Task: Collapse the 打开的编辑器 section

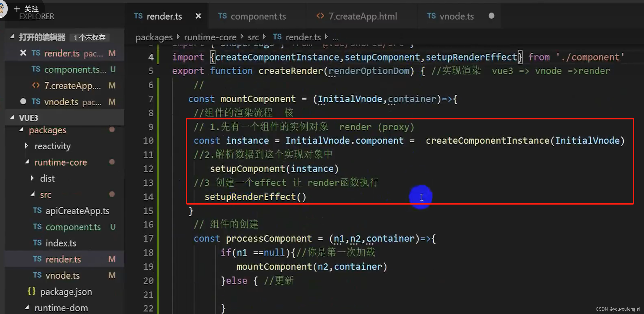Action: (12, 37)
